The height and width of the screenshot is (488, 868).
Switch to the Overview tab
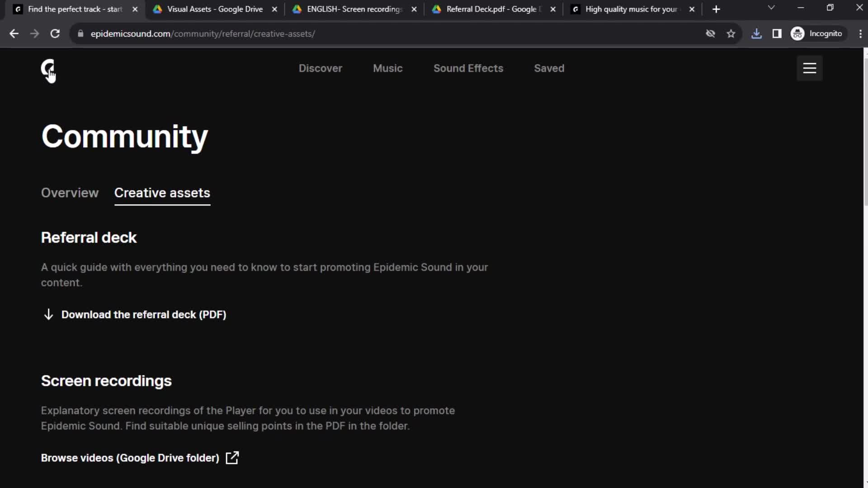tap(70, 192)
